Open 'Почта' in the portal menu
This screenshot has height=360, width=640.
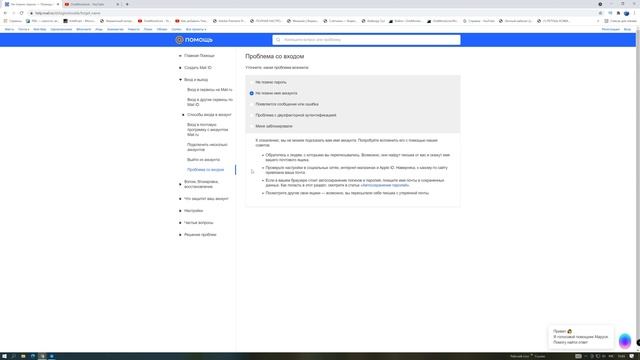(23, 29)
